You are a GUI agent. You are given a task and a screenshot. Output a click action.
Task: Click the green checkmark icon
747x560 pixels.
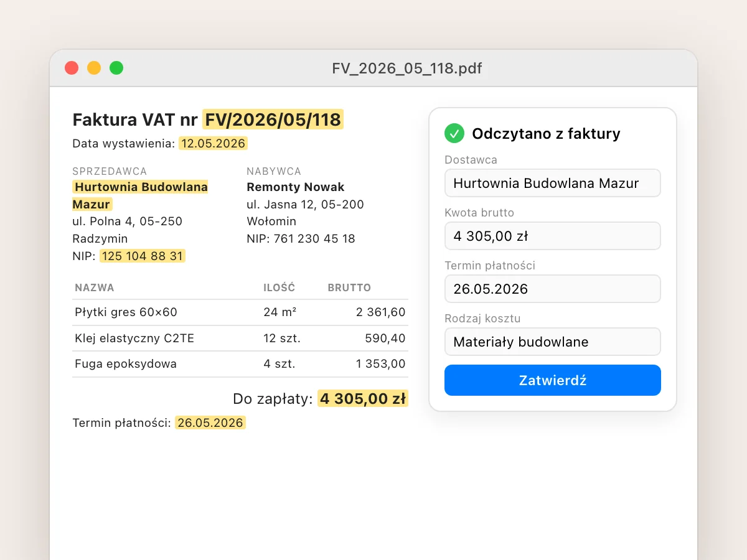454,133
